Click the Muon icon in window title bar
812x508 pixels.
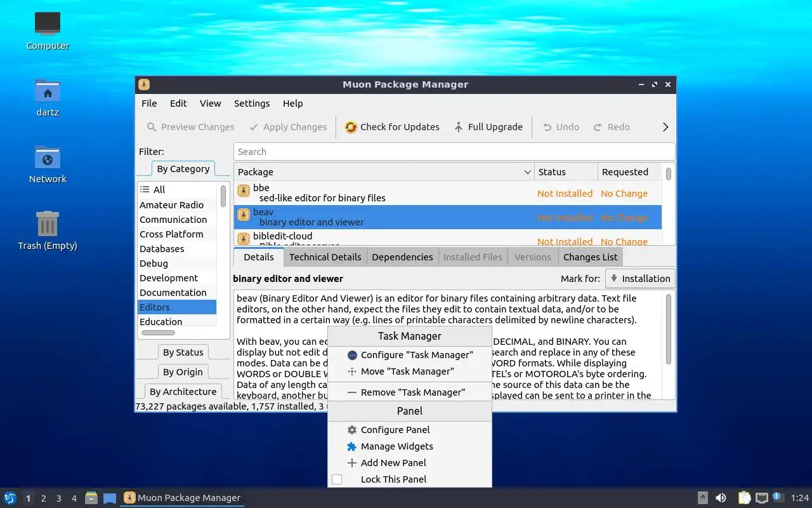[x=144, y=84]
